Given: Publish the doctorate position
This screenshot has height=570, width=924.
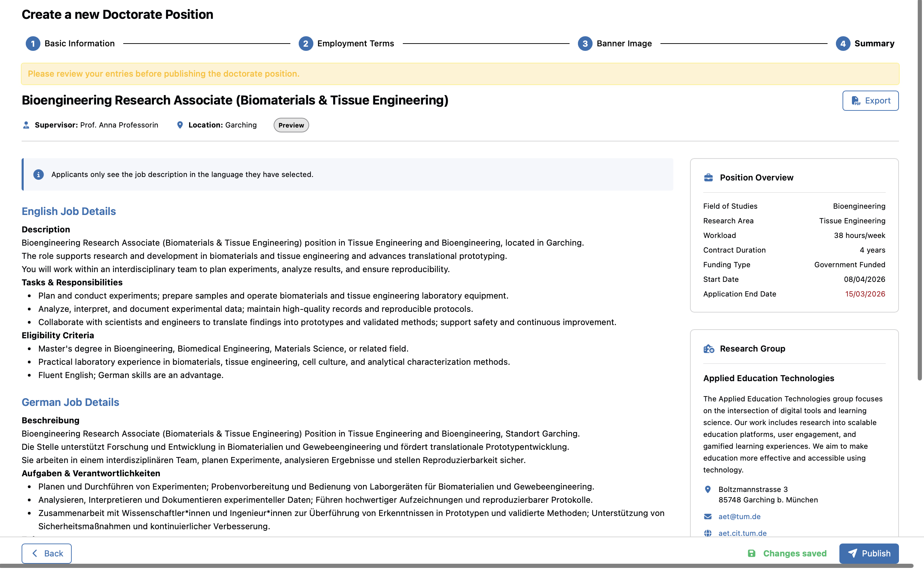Looking at the screenshot, I should (x=869, y=553).
